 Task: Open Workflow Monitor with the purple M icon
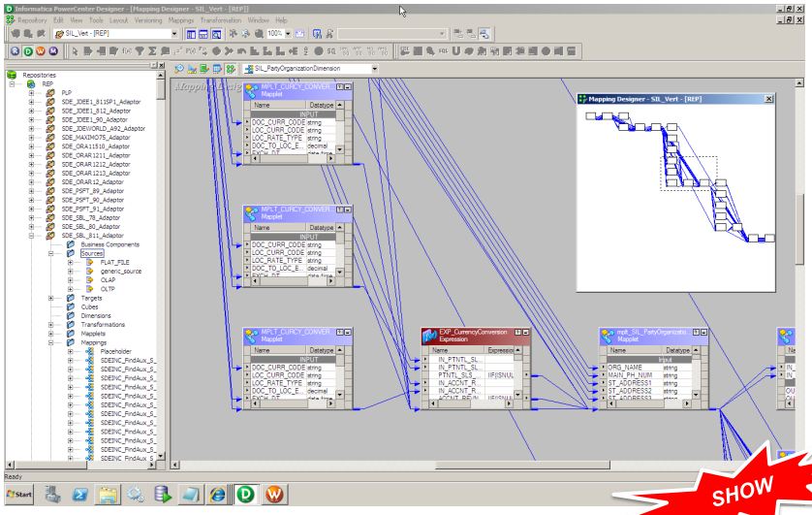click(x=53, y=51)
